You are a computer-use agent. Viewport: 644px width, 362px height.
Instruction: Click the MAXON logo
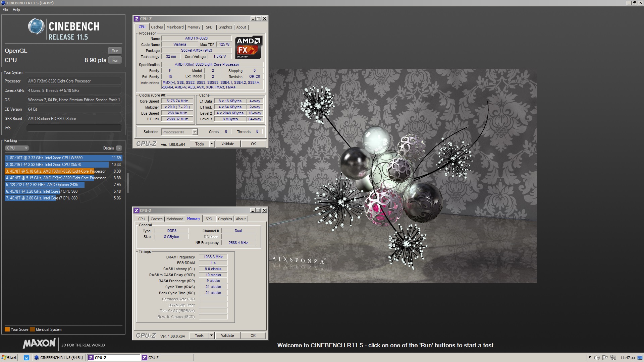39,344
